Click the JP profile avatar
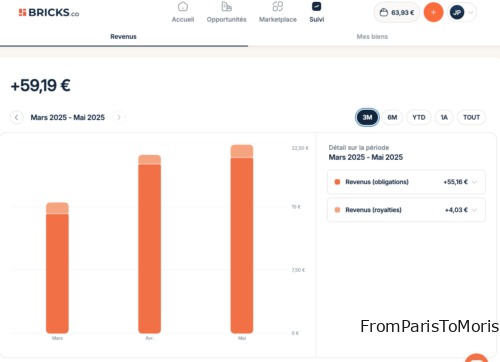This screenshot has height=362, width=500. 457,13
